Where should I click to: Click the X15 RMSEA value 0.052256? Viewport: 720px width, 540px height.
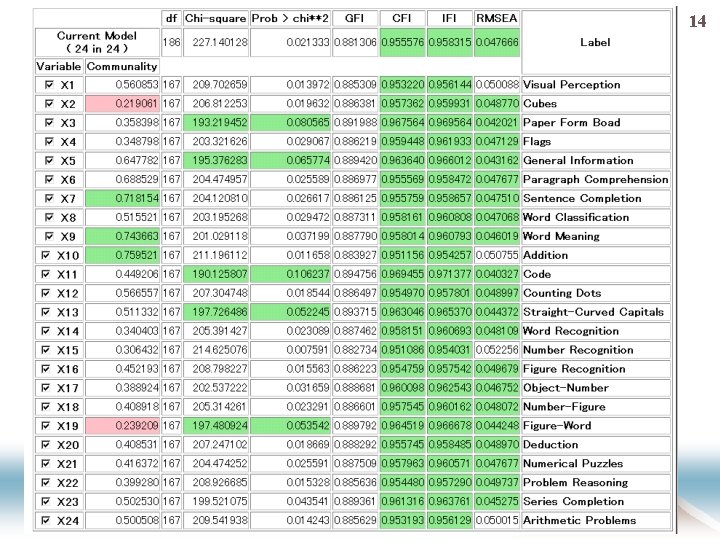coord(497,350)
